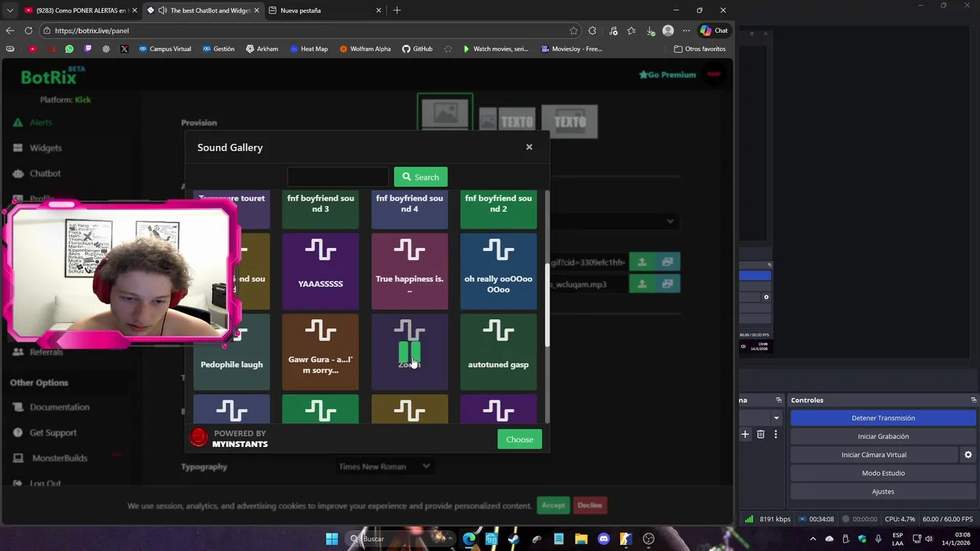Open Alerts in BotRix sidebar
This screenshot has height=551, width=980.
coord(41,122)
